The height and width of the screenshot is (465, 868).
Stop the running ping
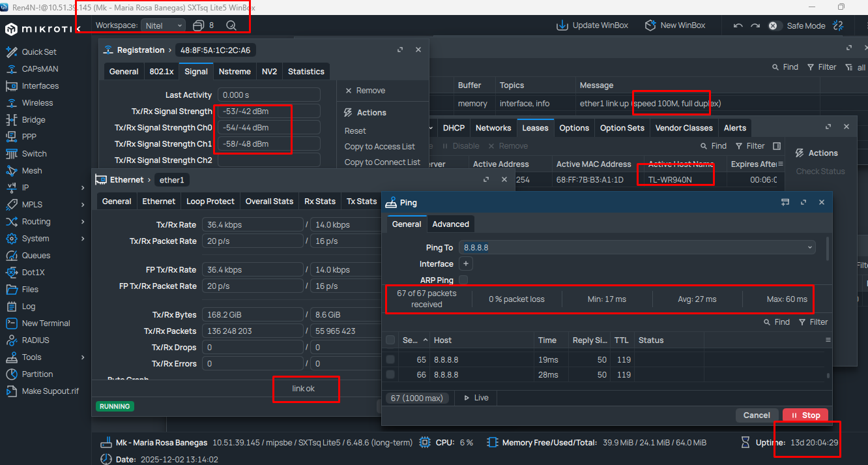[805, 415]
